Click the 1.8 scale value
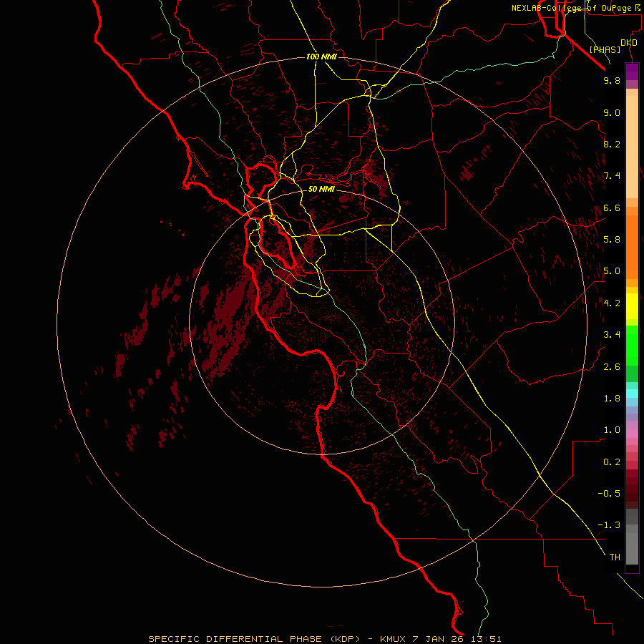 tap(612, 399)
